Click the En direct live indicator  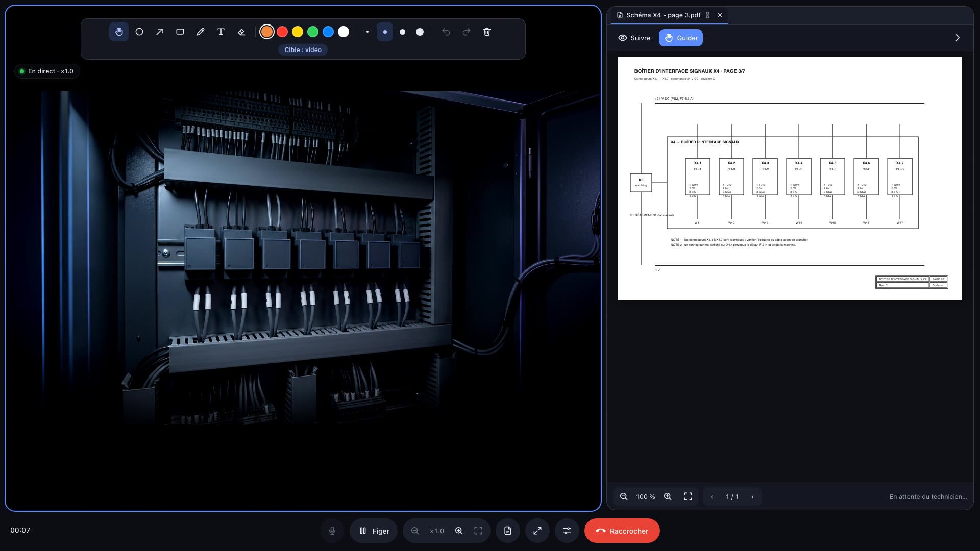pos(47,71)
